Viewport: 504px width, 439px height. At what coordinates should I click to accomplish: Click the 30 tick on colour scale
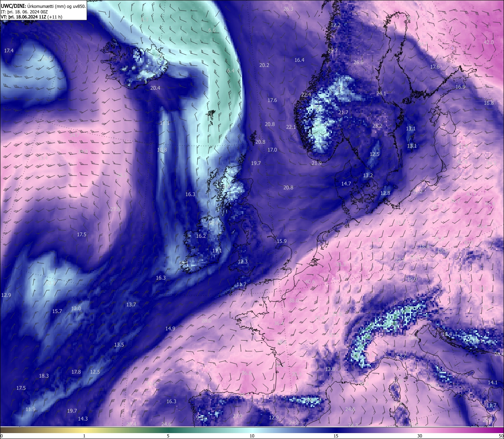click(x=420, y=436)
